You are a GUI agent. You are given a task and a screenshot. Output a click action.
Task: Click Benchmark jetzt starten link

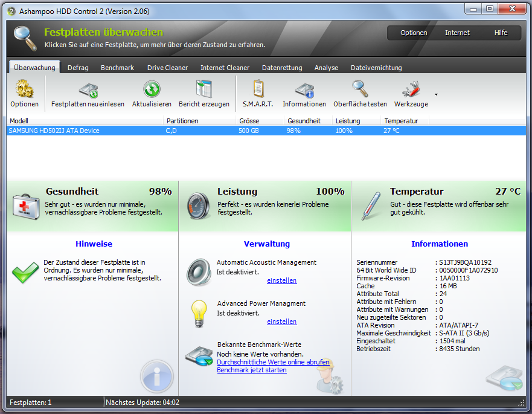pos(252,370)
